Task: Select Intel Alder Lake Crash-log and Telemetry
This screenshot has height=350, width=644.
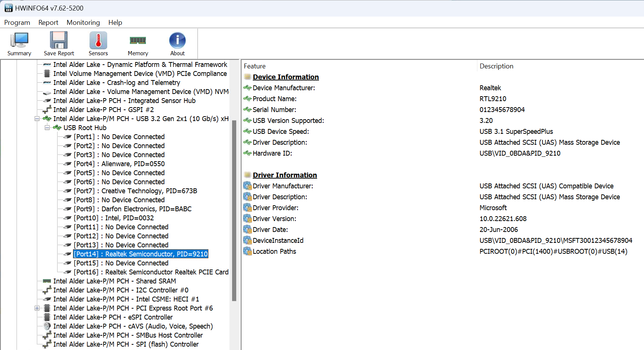Action: point(117,83)
